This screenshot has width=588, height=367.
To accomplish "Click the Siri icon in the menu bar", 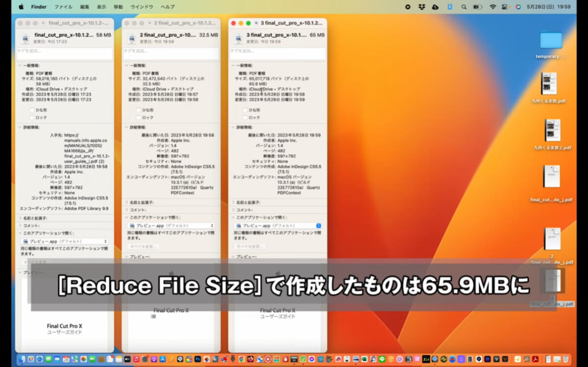I will click(x=518, y=7).
